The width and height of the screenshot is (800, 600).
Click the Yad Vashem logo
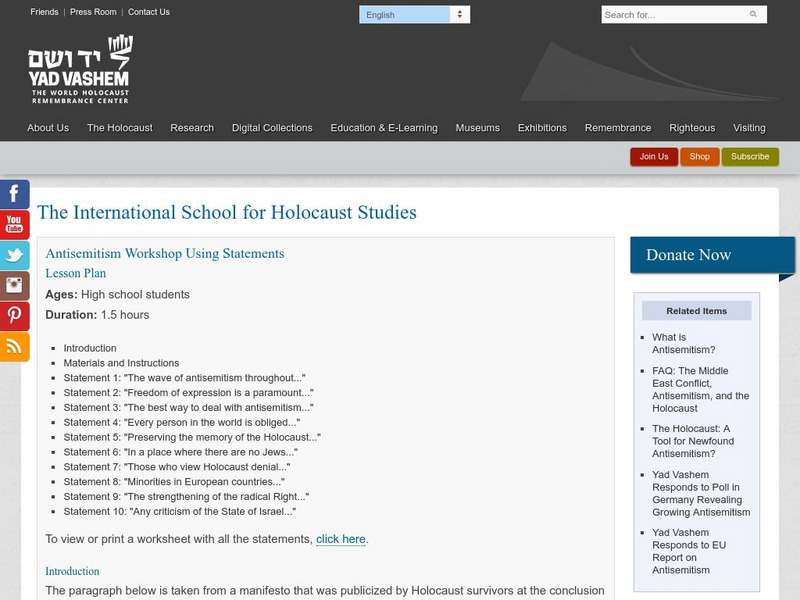tap(80, 70)
